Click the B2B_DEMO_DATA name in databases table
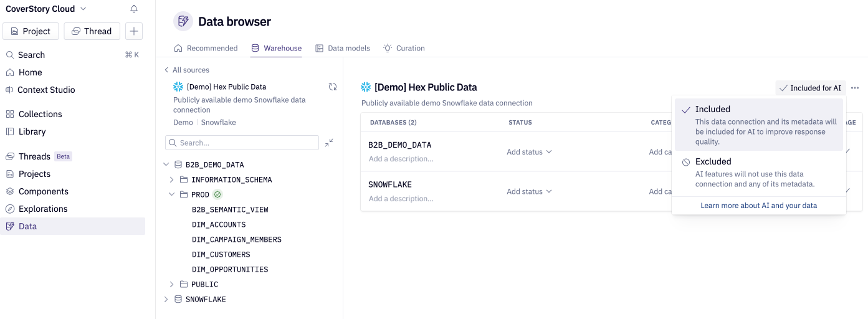868x319 pixels. click(399, 145)
